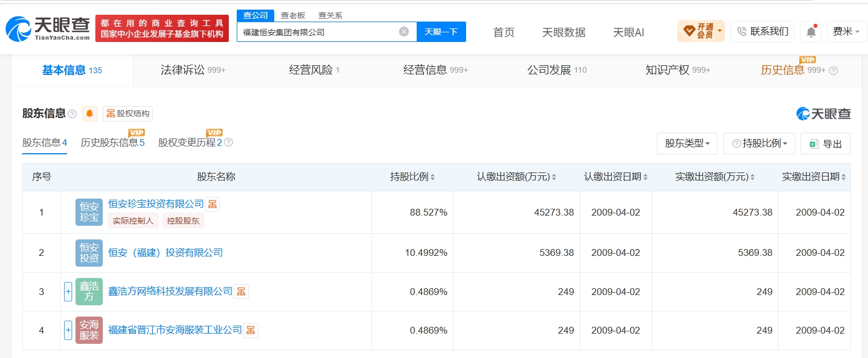Expand row for 福建省晋江市安海服装工业公司

68,330
